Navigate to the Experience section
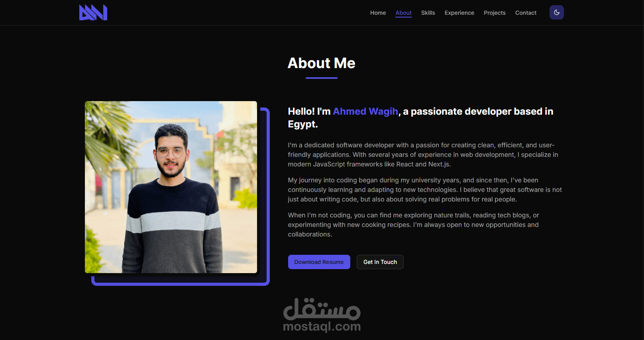The width and height of the screenshot is (644, 340). (x=459, y=13)
